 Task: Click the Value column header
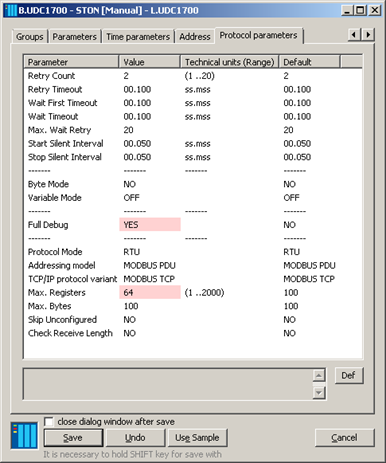tap(150, 62)
